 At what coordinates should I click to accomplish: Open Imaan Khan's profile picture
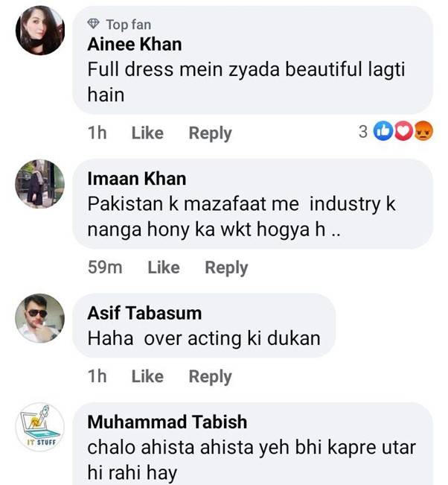tap(39, 184)
